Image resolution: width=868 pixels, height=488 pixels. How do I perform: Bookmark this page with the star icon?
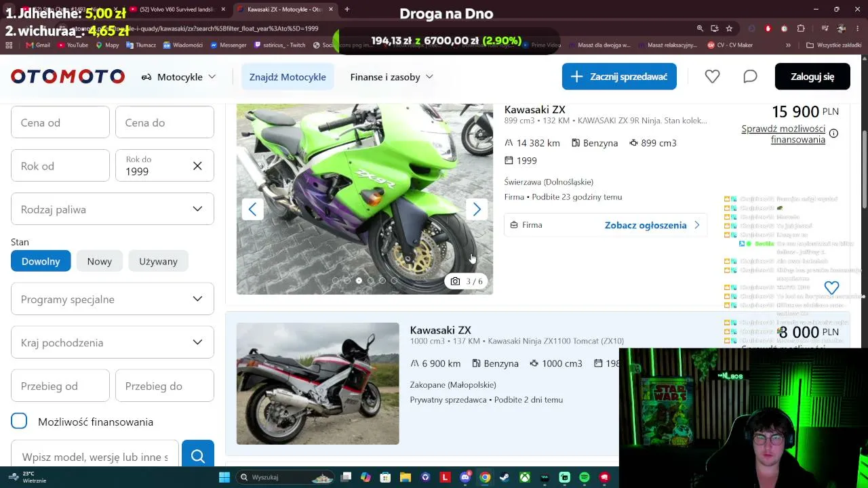coord(729,28)
